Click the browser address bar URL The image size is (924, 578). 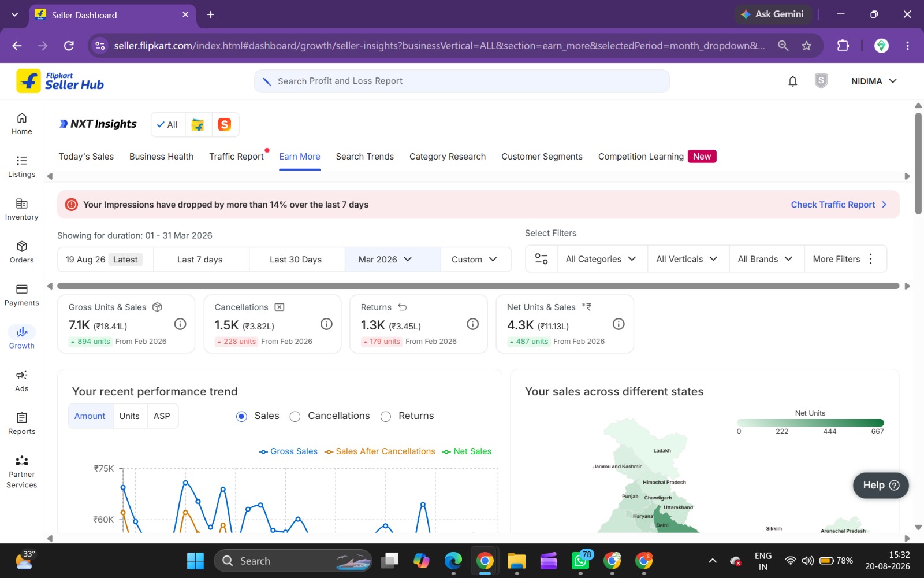(x=439, y=46)
